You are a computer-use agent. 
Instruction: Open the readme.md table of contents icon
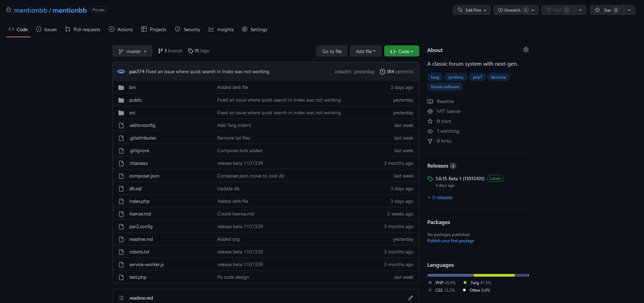pyautogui.click(x=121, y=298)
